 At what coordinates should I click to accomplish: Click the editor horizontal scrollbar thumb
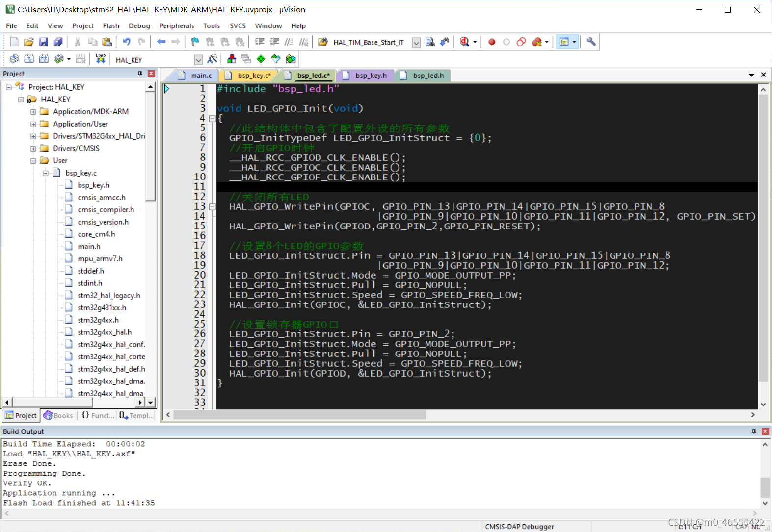click(x=299, y=415)
